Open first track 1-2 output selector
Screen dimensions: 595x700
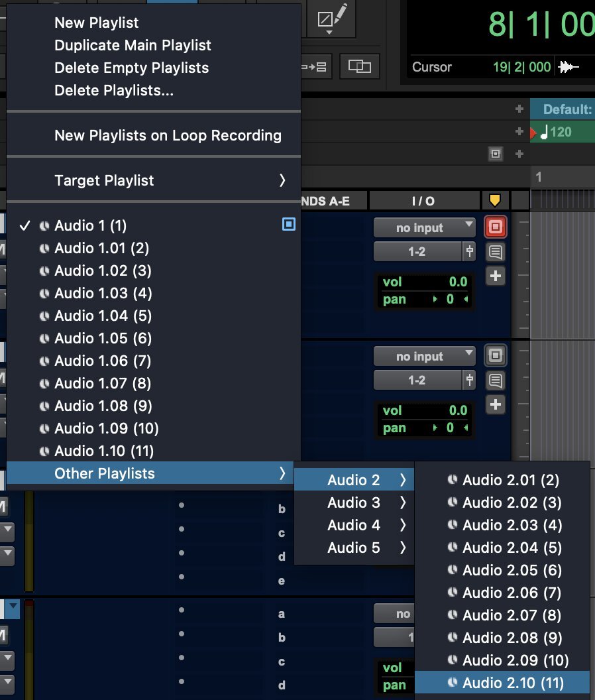pyautogui.click(x=418, y=251)
